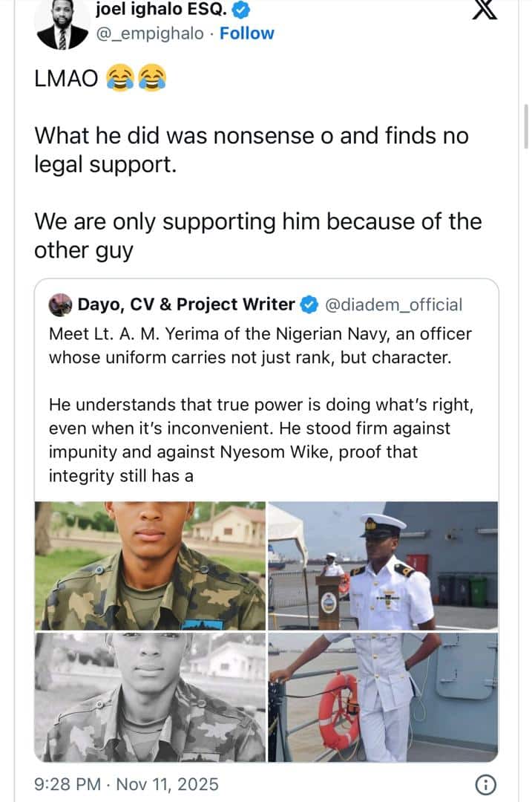Open the officer at podium photo
This screenshot has height=802, width=532.
383,566
